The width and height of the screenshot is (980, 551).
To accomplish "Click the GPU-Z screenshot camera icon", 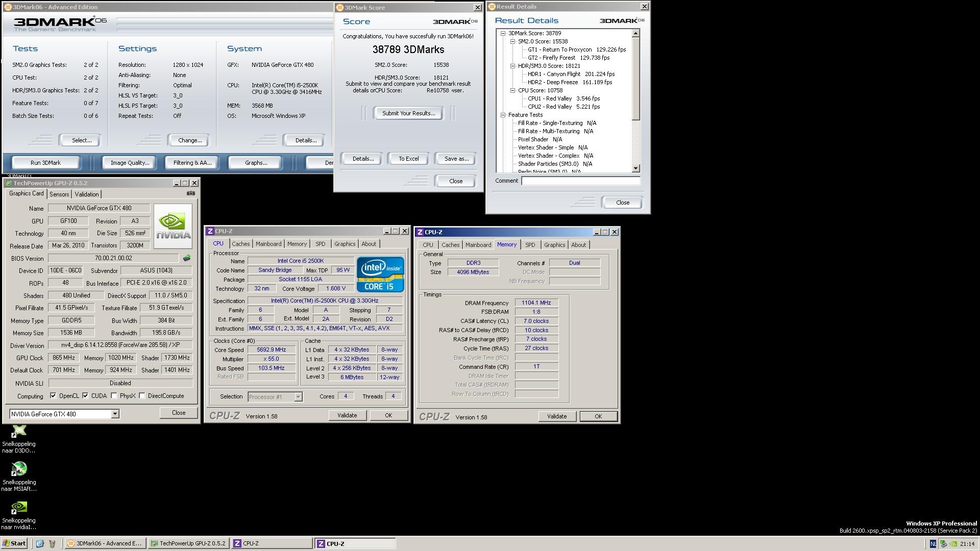I will [191, 193].
